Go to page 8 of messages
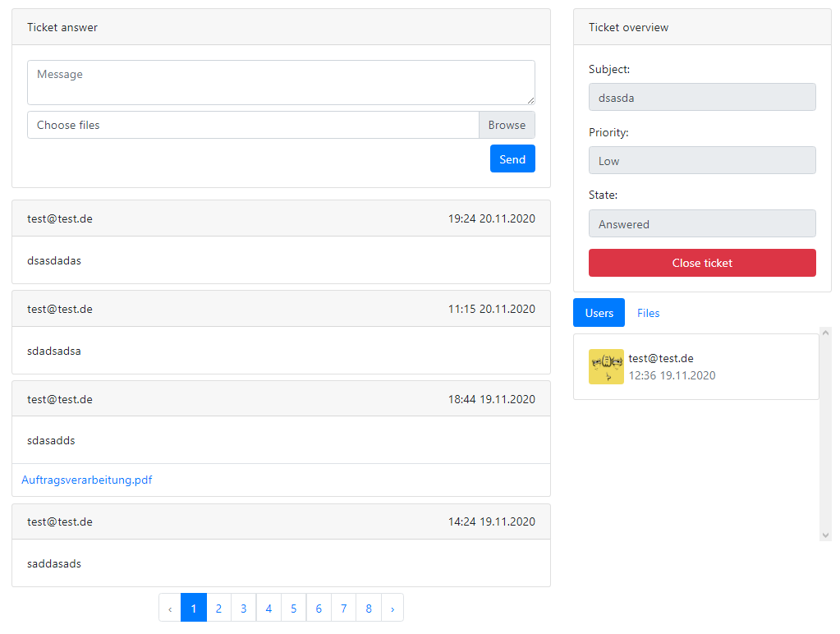The height and width of the screenshot is (634, 840). point(369,608)
